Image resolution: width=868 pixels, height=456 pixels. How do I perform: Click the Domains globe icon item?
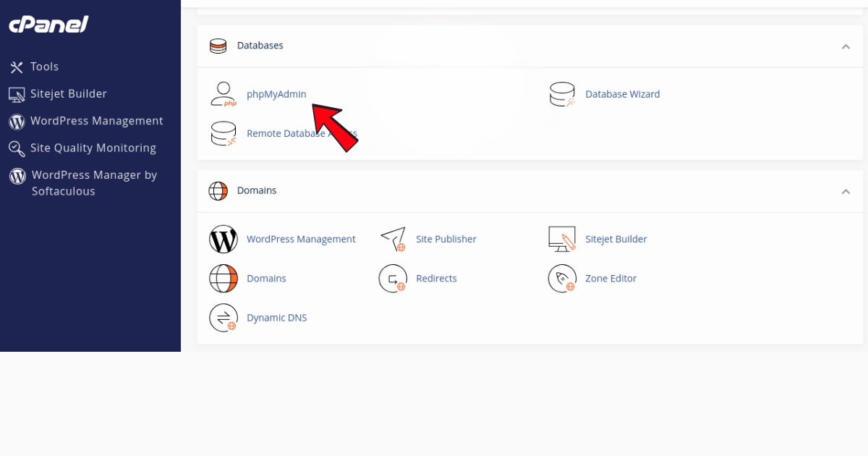point(224,279)
